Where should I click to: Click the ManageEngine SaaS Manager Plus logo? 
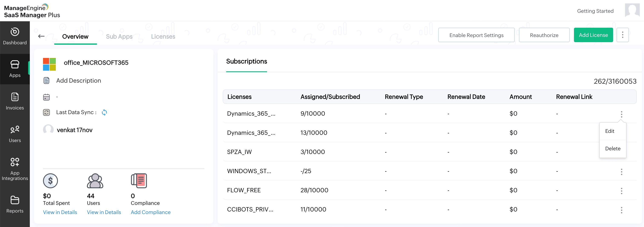tap(32, 11)
